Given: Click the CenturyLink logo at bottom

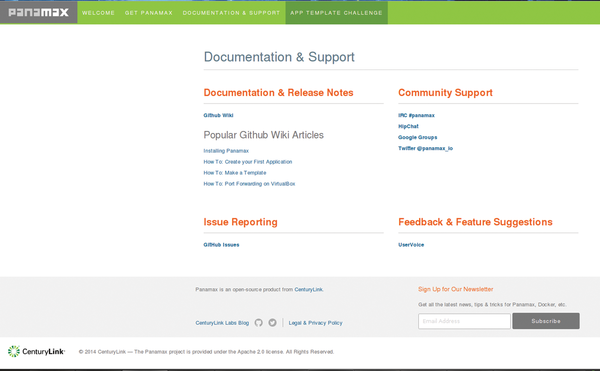Looking at the screenshot, I should 36,351.
